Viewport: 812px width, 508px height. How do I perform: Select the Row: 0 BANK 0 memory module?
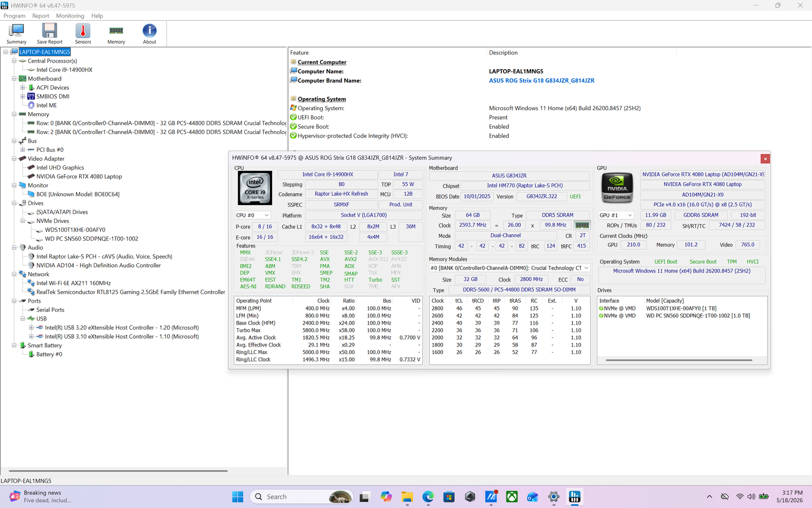[x=161, y=123]
